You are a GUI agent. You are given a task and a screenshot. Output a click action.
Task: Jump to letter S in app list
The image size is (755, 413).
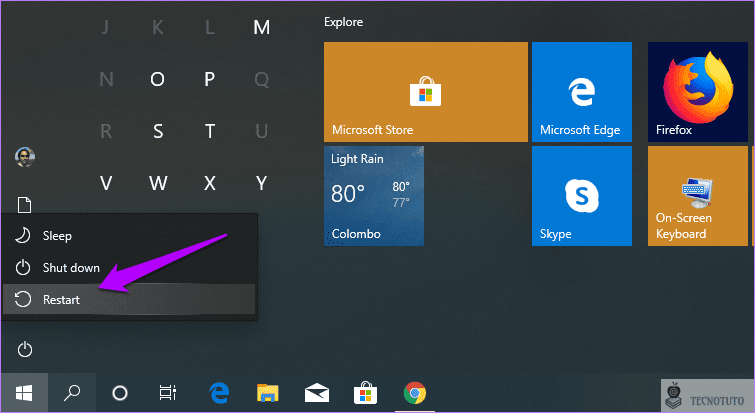tap(157, 131)
